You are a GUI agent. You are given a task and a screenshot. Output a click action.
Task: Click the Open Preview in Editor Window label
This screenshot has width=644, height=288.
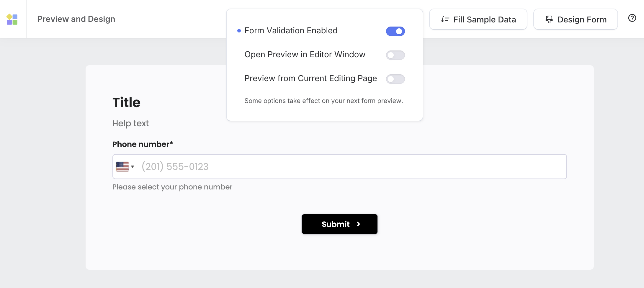coord(305,55)
